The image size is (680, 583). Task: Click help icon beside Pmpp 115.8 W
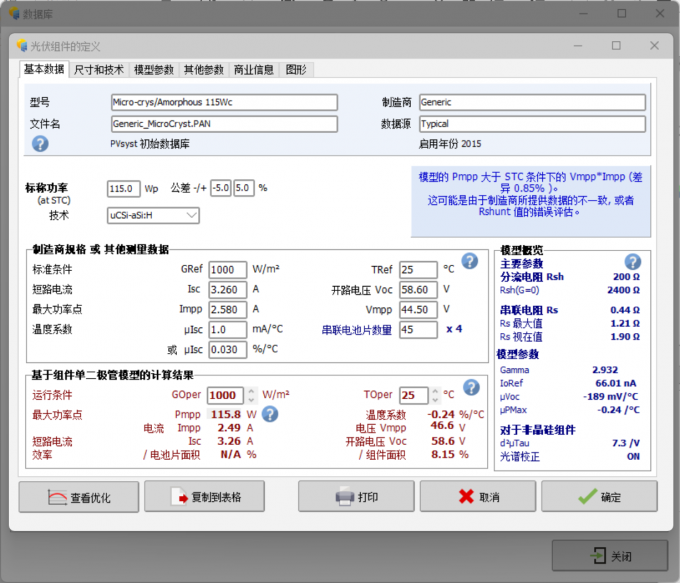(x=270, y=414)
